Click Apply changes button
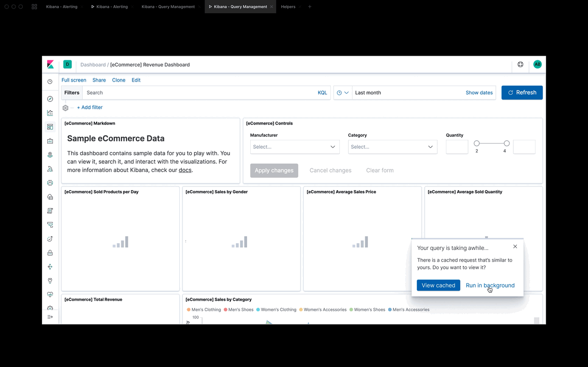The height and width of the screenshot is (367, 588). click(274, 171)
